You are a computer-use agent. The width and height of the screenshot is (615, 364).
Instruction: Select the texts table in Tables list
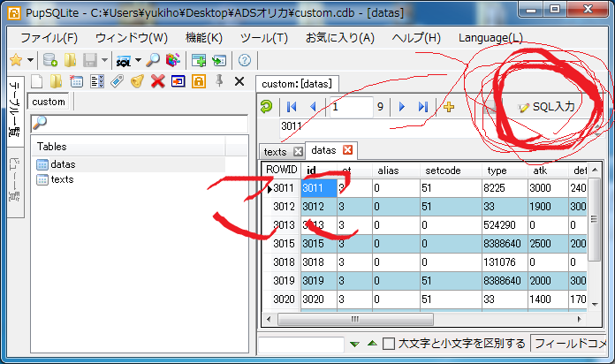tap(63, 179)
